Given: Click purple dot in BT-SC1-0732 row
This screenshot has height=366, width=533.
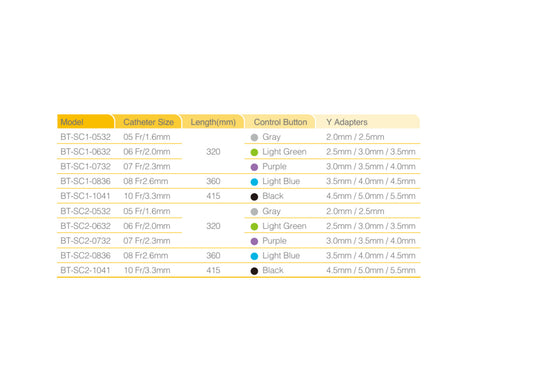Looking at the screenshot, I should click(254, 167).
